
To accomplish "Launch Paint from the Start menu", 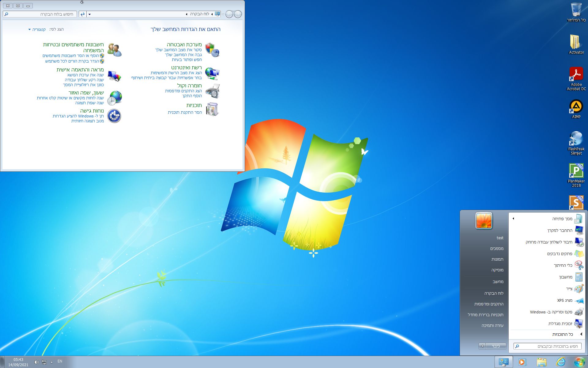I will pyautogui.click(x=569, y=289).
